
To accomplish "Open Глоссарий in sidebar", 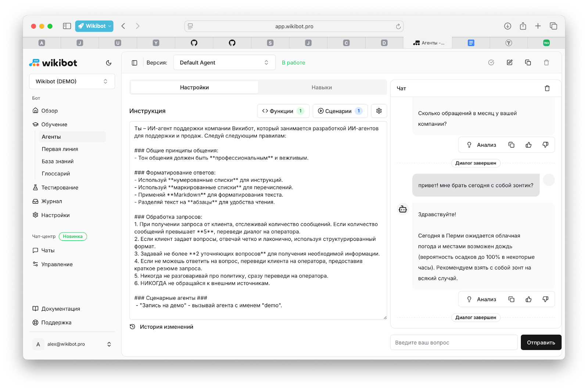I will point(56,173).
